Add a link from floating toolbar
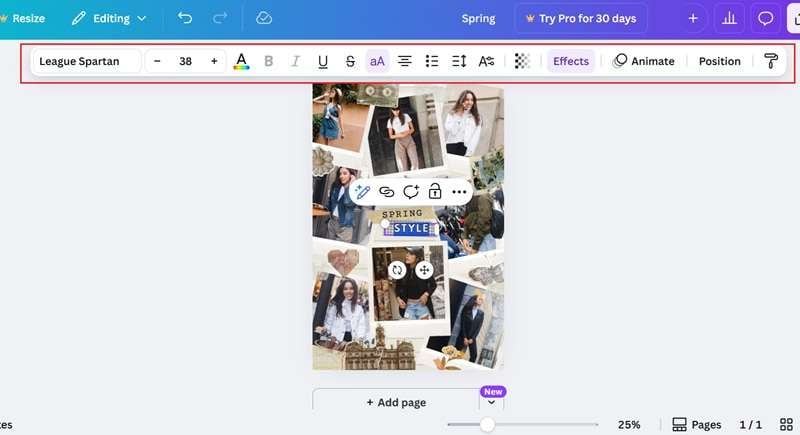The width and height of the screenshot is (800, 435). (387, 192)
